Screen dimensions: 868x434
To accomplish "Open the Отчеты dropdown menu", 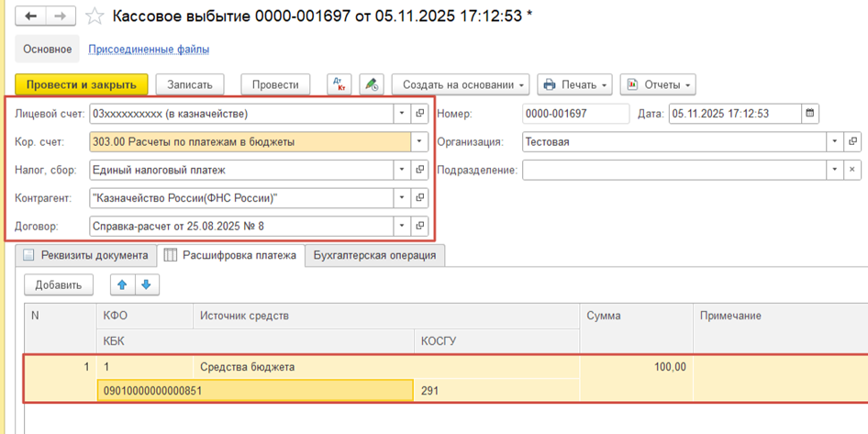I will (658, 84).
